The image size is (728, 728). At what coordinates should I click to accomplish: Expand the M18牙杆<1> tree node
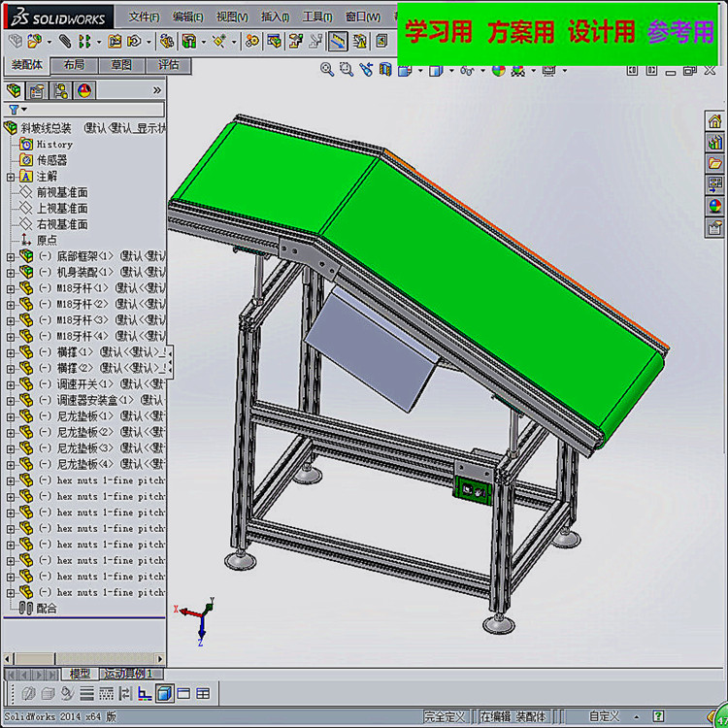tap(11, 289)
